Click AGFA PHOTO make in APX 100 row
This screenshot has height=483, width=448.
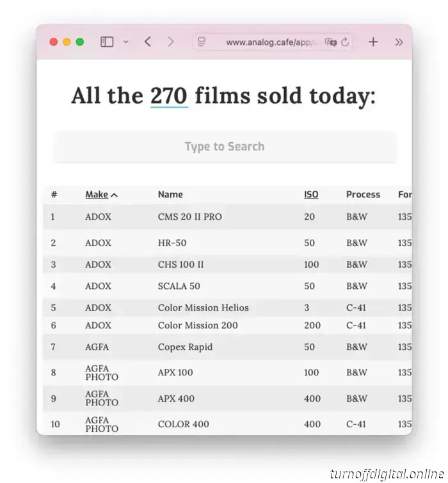point(102,373)
